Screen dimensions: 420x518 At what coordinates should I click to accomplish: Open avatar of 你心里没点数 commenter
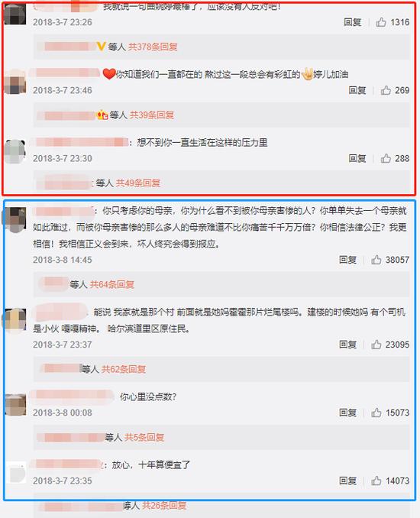[15, 404]
